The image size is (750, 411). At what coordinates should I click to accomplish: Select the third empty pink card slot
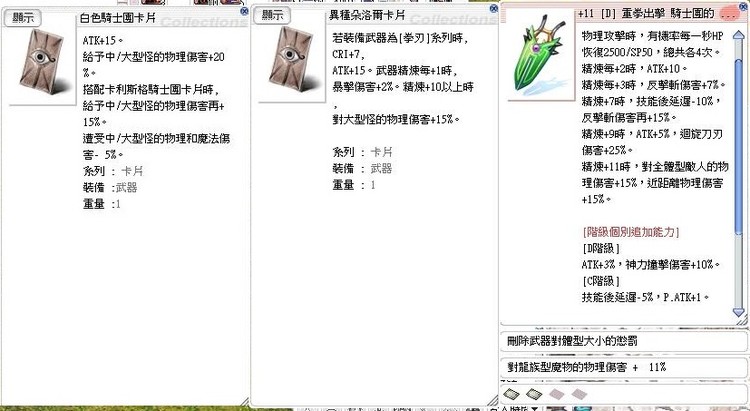[557, 394]
